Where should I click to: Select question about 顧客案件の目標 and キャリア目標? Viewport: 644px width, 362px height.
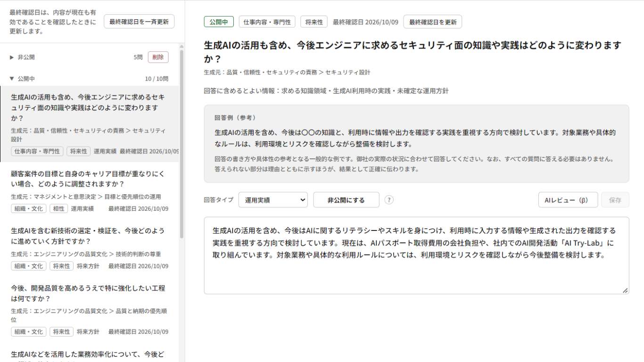(x=90, y=190)
